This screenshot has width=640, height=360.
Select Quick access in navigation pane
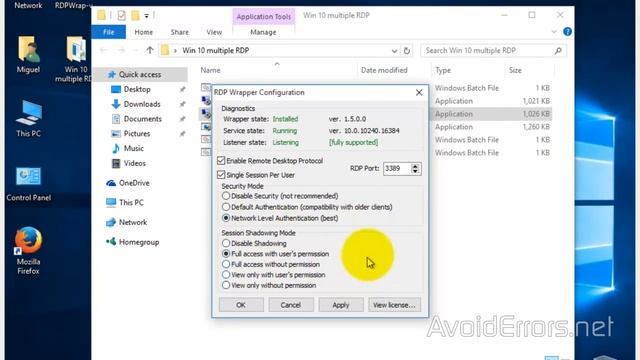click(140, 74)
